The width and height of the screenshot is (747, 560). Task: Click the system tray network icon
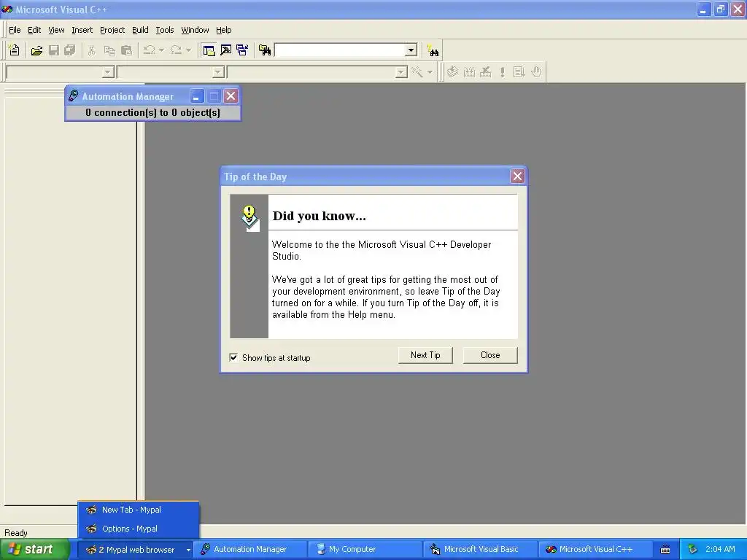coord(693,550)
